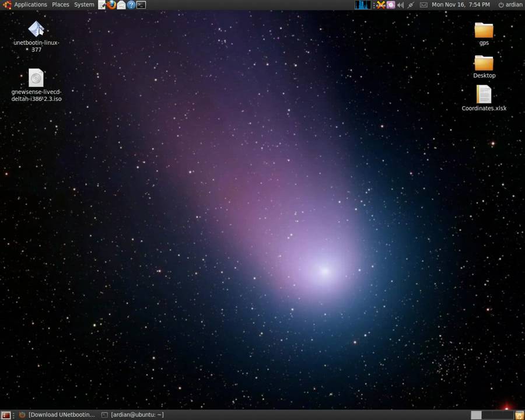Screen dimensions: 525x420
Task: Switch to the ardian@ubuntu terminal window
Action: point(133,415)
